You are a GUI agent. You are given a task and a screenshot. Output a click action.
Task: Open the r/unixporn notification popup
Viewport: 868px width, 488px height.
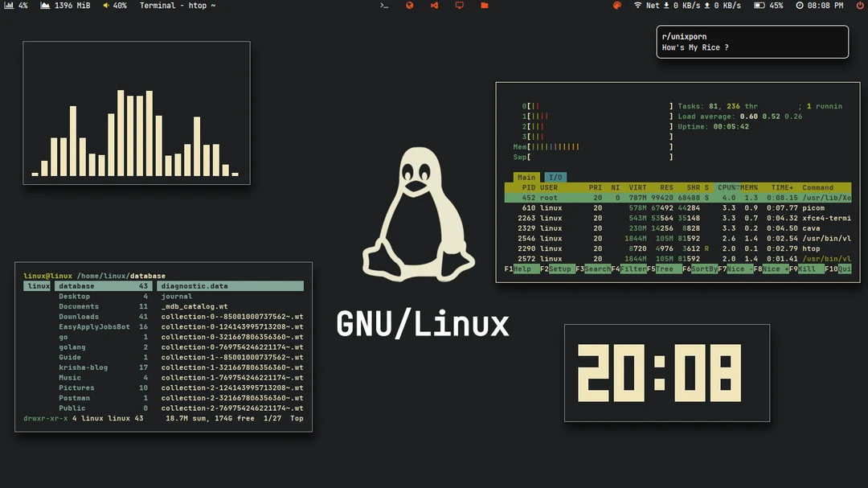(751, 41)
